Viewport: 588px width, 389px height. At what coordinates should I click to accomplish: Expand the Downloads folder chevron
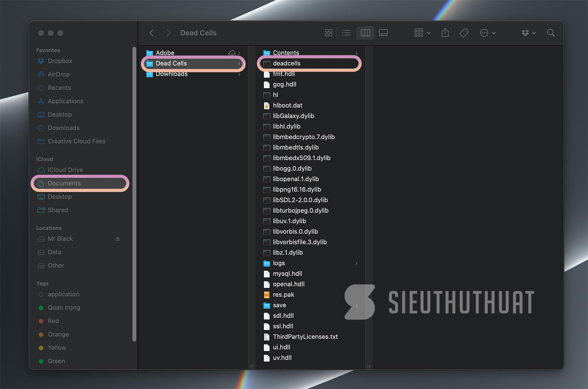(x=239, y=74)
